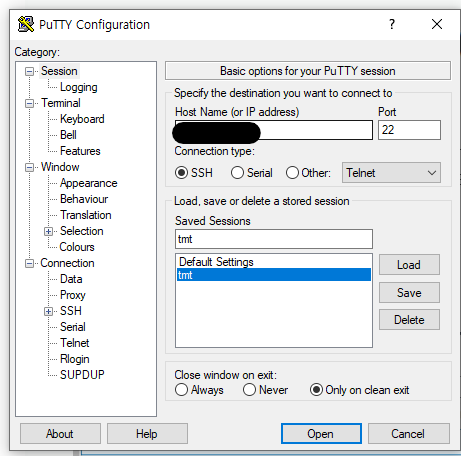Select the Serial connection type radio
461x456 pixels.
[x=237, y=173]
